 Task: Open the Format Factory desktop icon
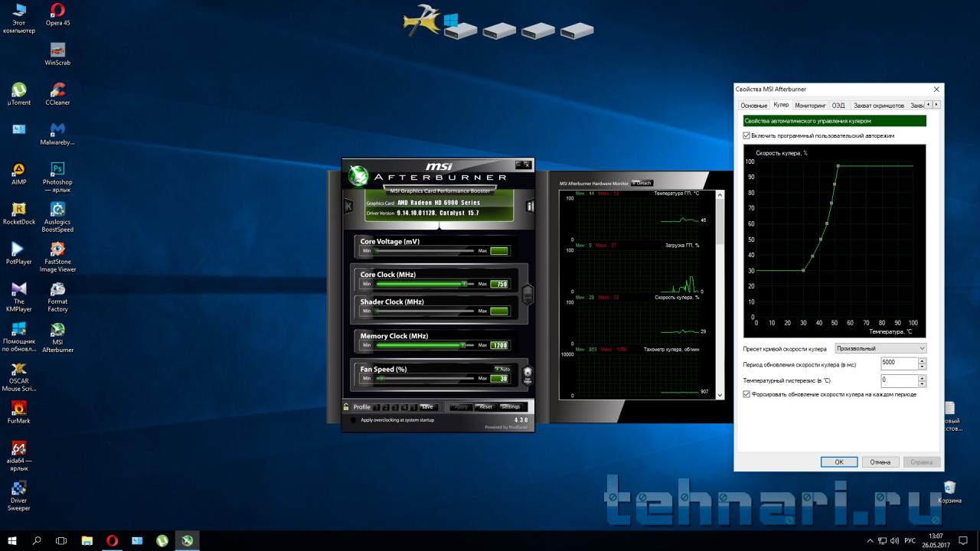tap(57, 297)
